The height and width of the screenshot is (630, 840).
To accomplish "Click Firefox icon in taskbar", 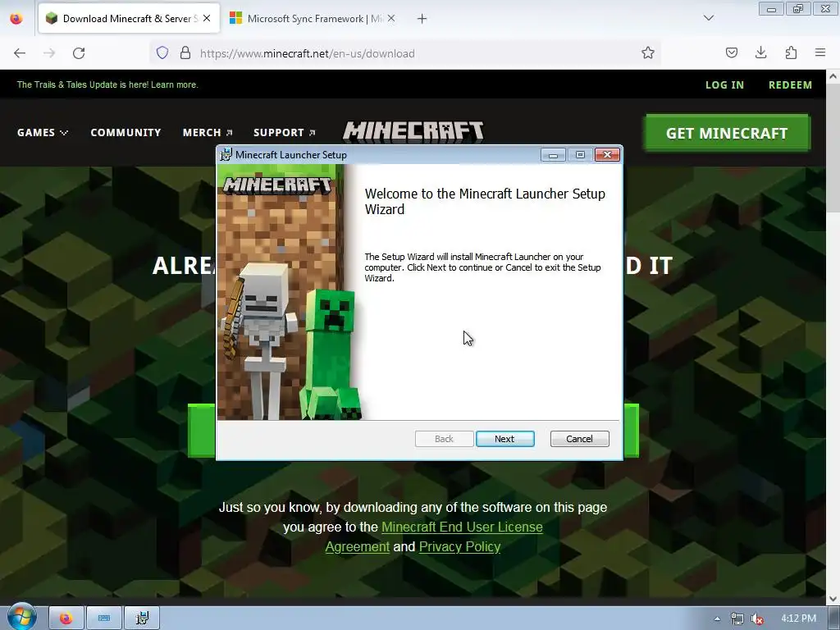I will click(x=66, y=619).
